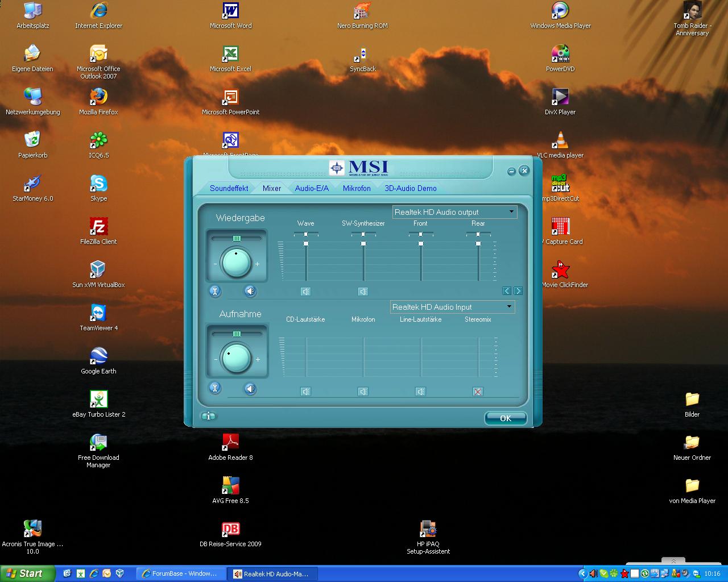Open the Mikrofon tab

click(357, 188)
